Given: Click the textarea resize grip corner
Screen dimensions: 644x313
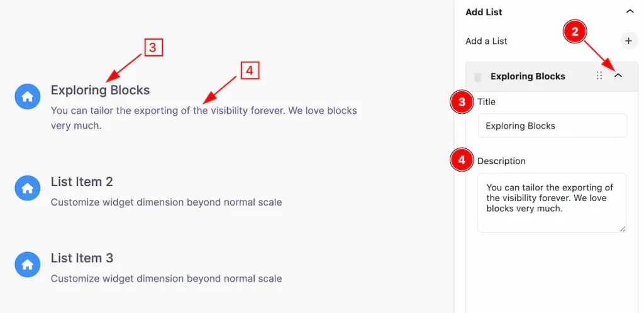Looking at the screenshot, I should 623,229.
